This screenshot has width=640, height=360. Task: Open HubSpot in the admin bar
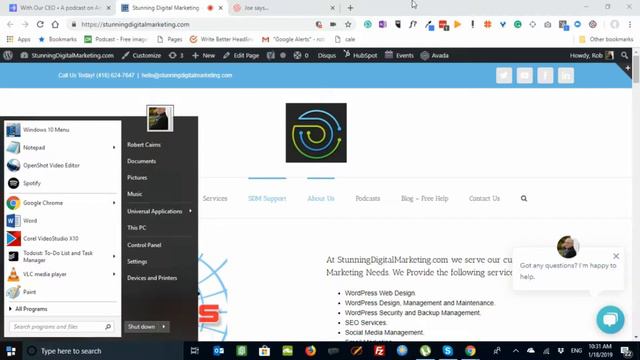pyautogui.click(x=360, y=56)
